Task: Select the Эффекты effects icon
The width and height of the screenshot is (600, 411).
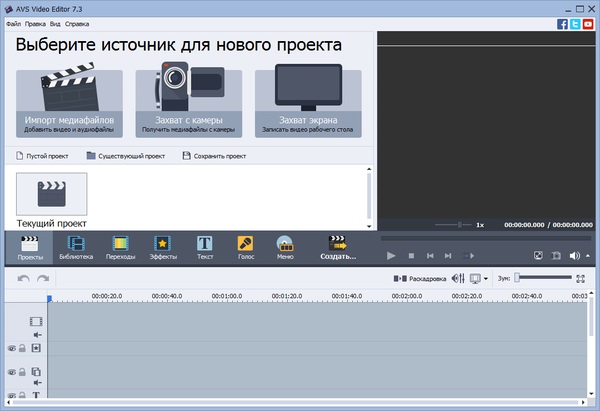Action: click(163, 247)
